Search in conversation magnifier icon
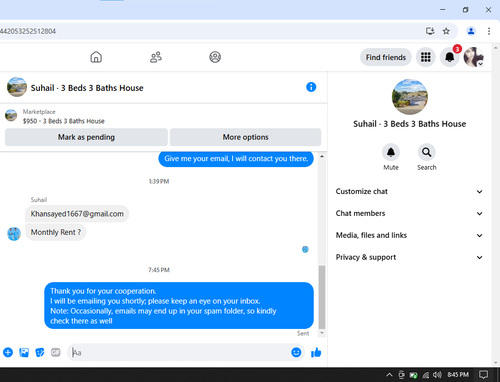 click(427, 152)
